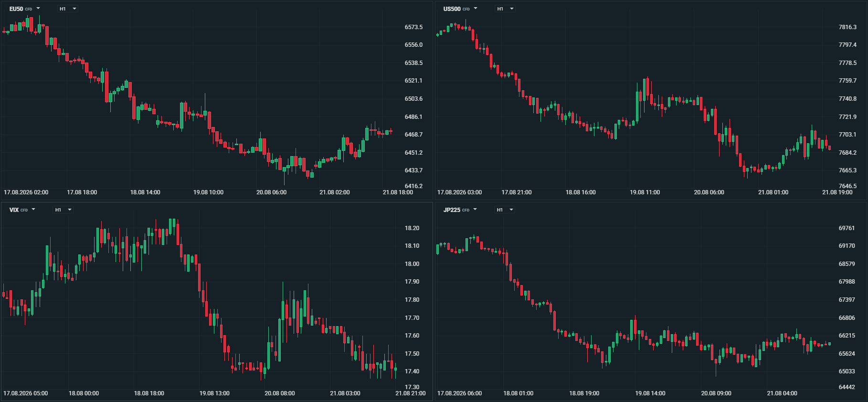The image size is (868, 402).
Task: Open the JP225 symbol selector dropdown
Action: coord(460,210)
